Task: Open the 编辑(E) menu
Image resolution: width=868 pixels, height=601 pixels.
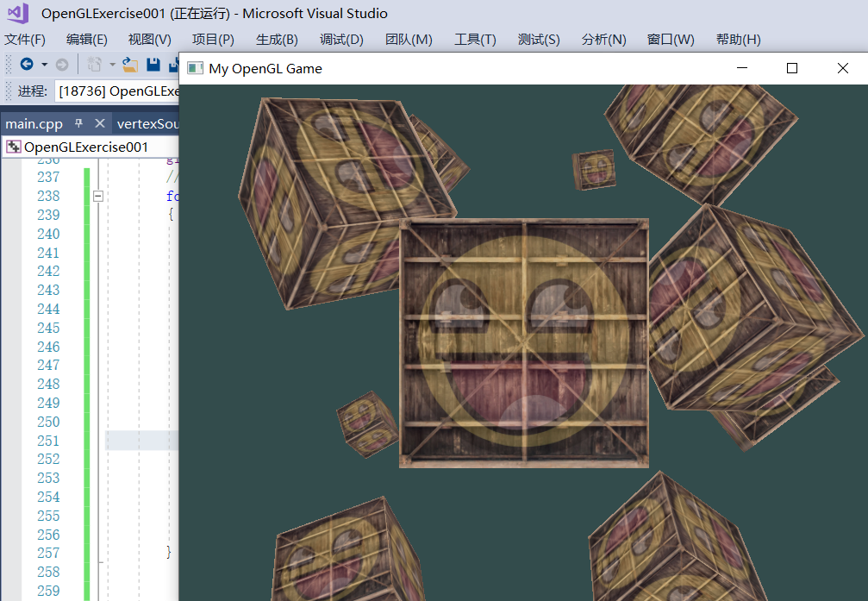Action: 87,40
